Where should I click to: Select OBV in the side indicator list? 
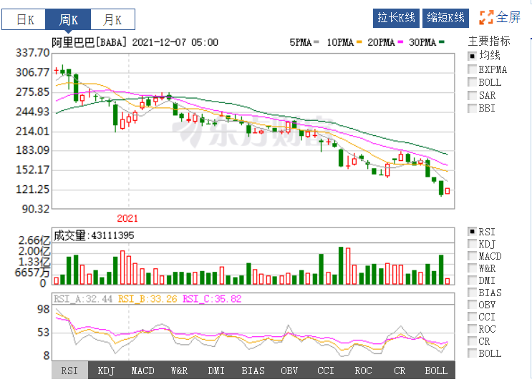coord(472,305)
